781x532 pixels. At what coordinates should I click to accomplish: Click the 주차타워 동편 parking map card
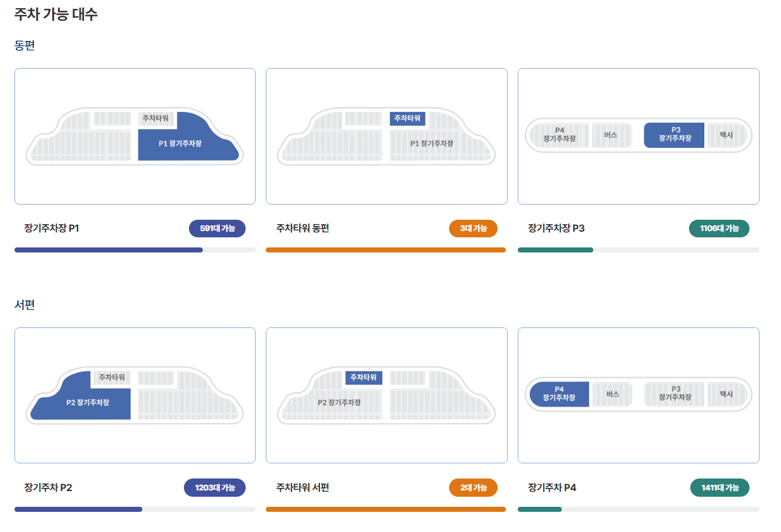tap(387, 136)
